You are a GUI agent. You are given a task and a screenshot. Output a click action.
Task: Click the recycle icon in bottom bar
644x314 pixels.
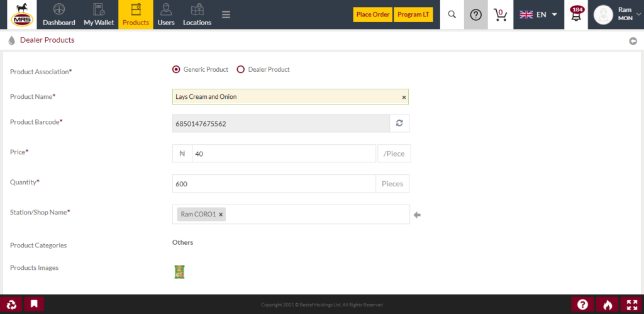coord(11,304)
